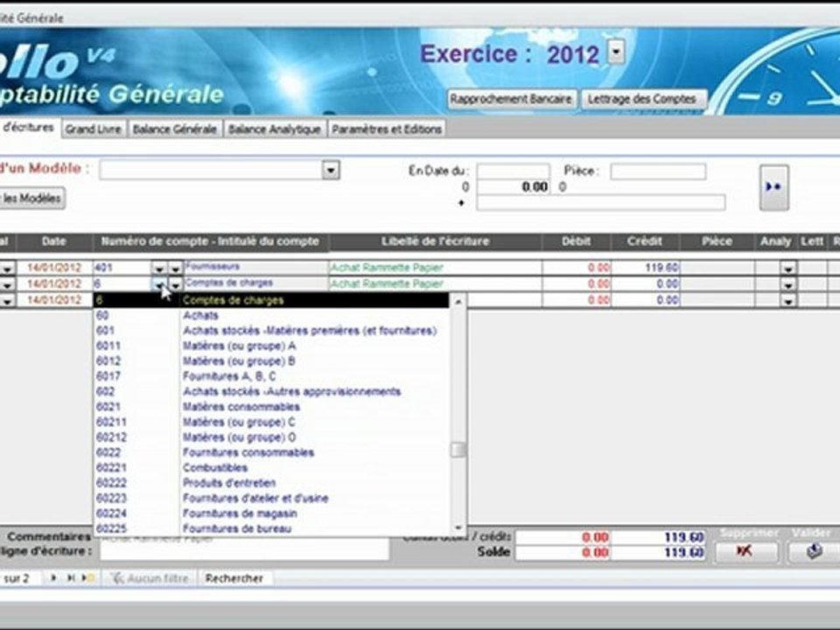The height and width of the screenshot is (630, 840).
Task: Choose account 6011 Matières (ou groupe) A
Action: tap(271, 346)
